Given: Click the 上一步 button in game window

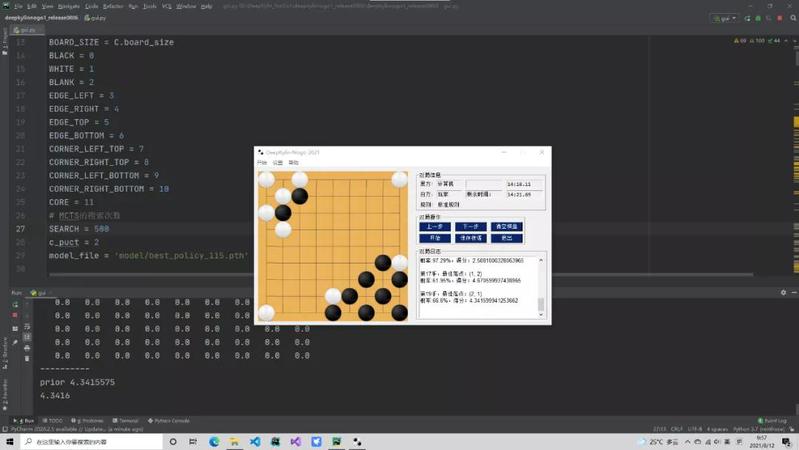Looking at the screenshot, I should [x=435, y=227].
